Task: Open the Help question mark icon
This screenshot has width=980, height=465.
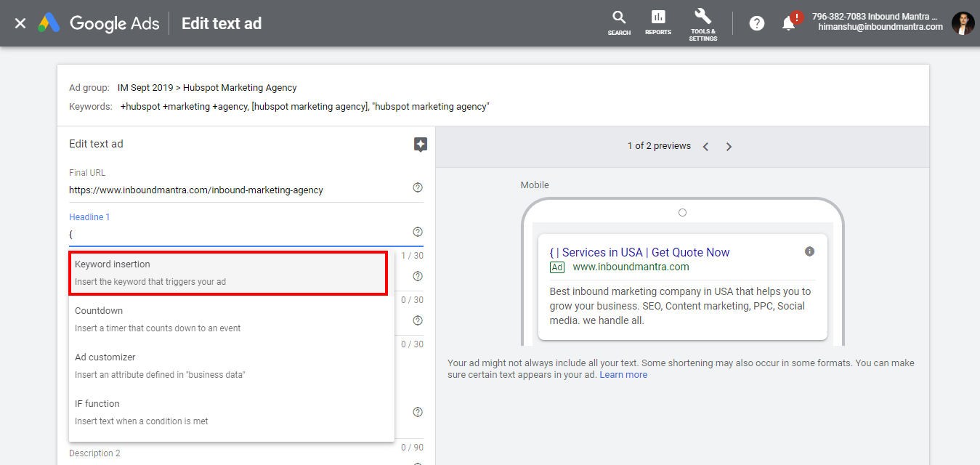Action: pyautogui.click(x=757, y=23)
